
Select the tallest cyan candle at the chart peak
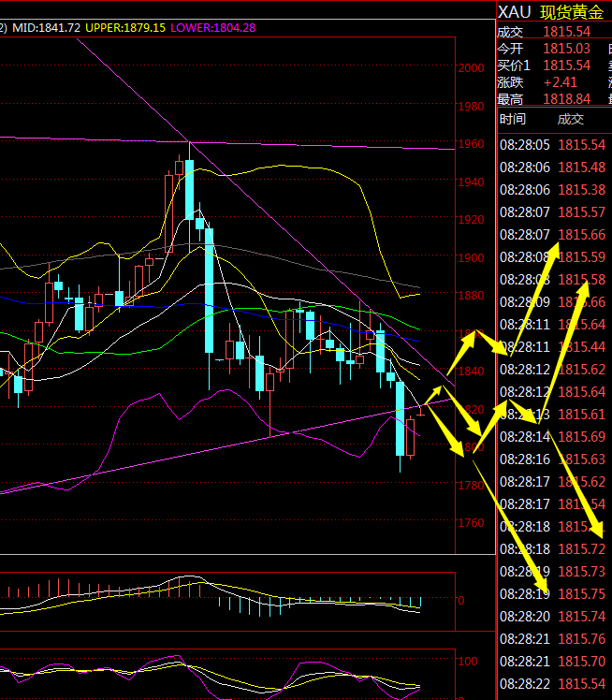[189, 187]
